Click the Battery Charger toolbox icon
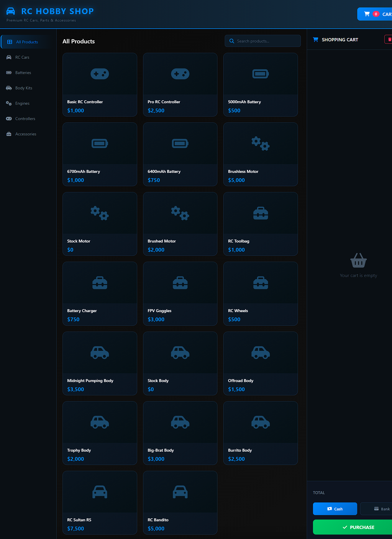 (100, 283)
